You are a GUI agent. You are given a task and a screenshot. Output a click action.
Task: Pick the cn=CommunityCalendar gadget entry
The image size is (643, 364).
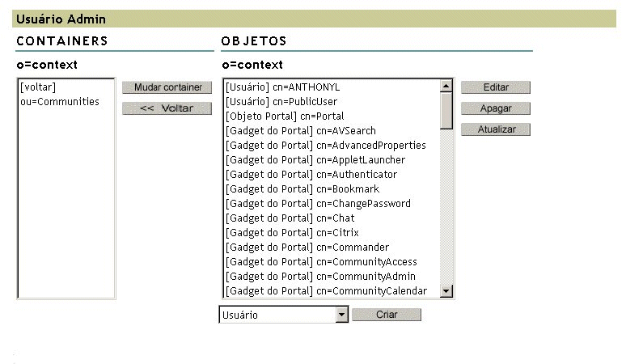pyautogui.click(x=326, y=291)
